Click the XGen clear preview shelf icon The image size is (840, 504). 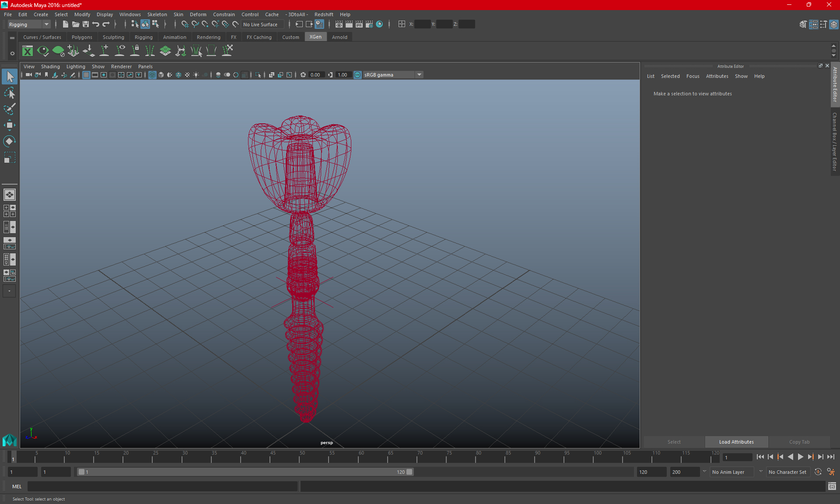pyautogui.click(x=58, y=51)
